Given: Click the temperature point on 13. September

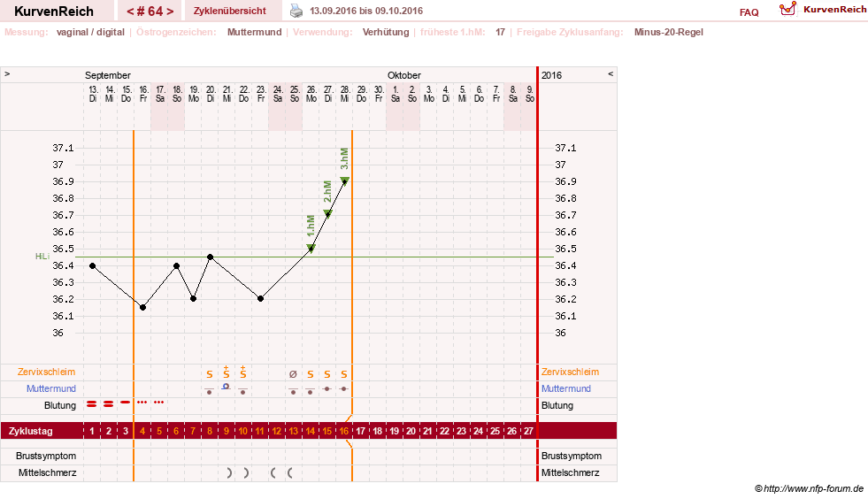Looking at the screenshot, I should [92, 265].
